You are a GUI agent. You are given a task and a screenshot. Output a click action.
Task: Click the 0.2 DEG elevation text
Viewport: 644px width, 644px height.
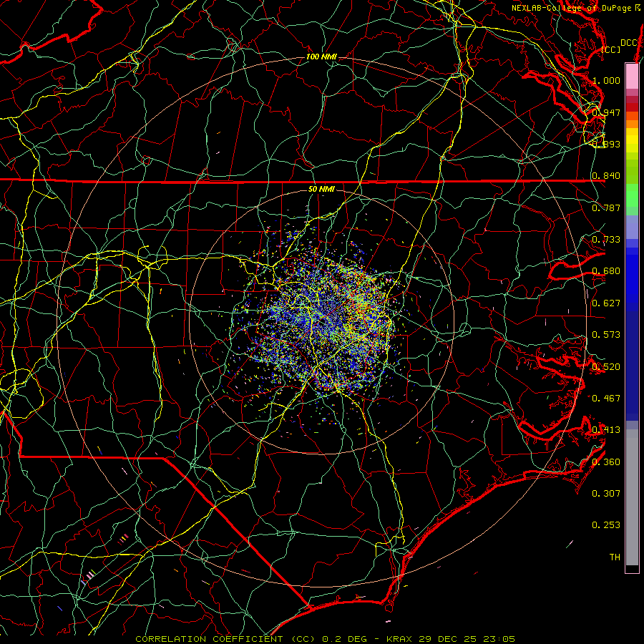coord(344,639)
